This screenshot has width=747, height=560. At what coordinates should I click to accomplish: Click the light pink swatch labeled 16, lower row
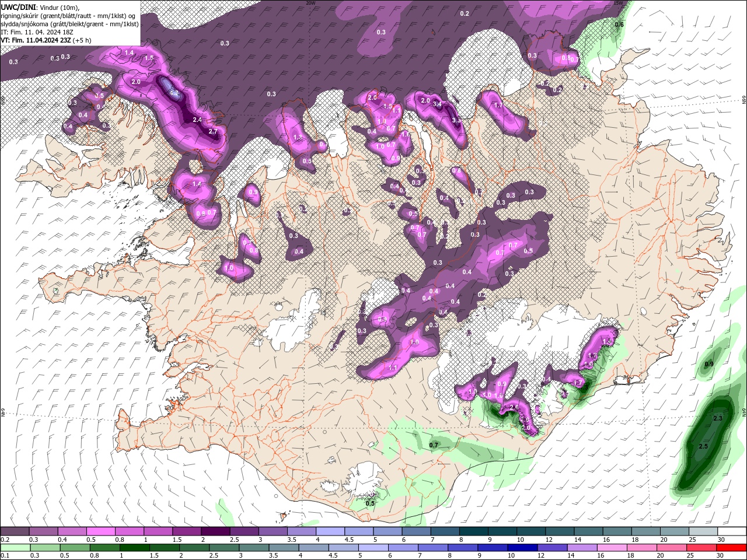click(611, 548)
